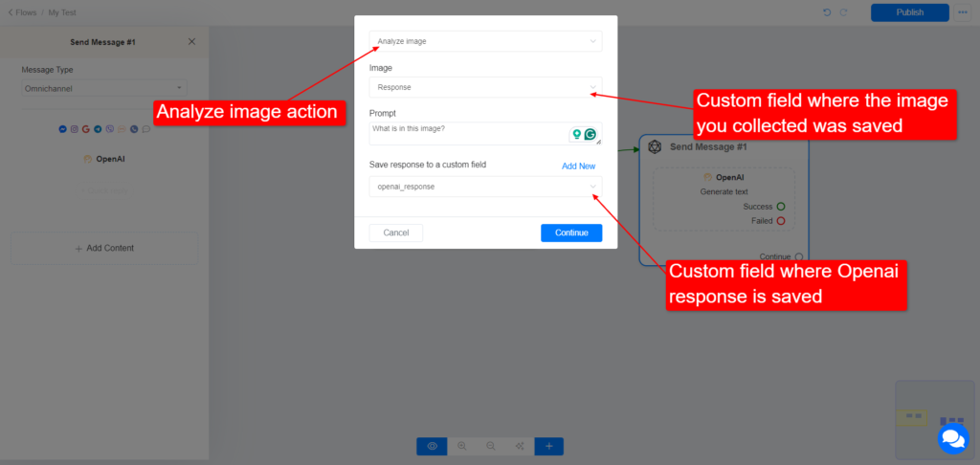
Task: Expand the Analyze image action dropdown
Action: click(x=485, y=41)
